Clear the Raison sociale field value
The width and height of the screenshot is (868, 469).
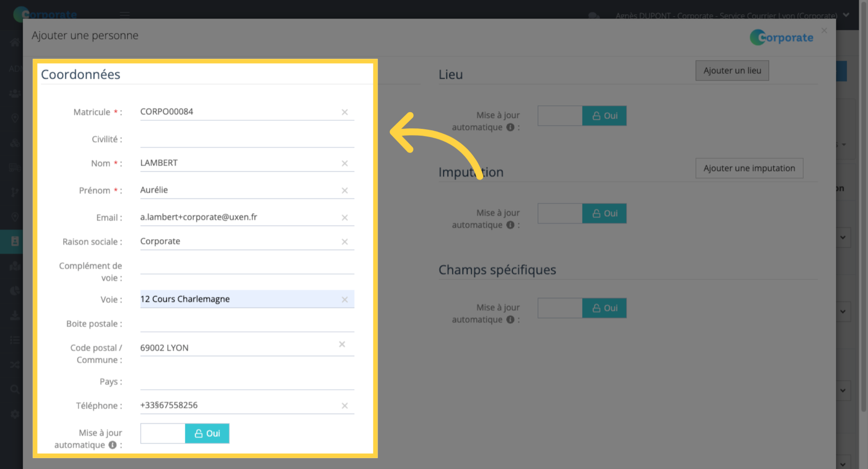click(344, 242)
